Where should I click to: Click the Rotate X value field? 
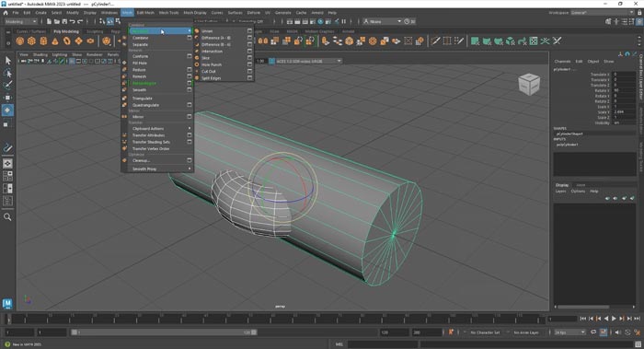coord(624,90)
